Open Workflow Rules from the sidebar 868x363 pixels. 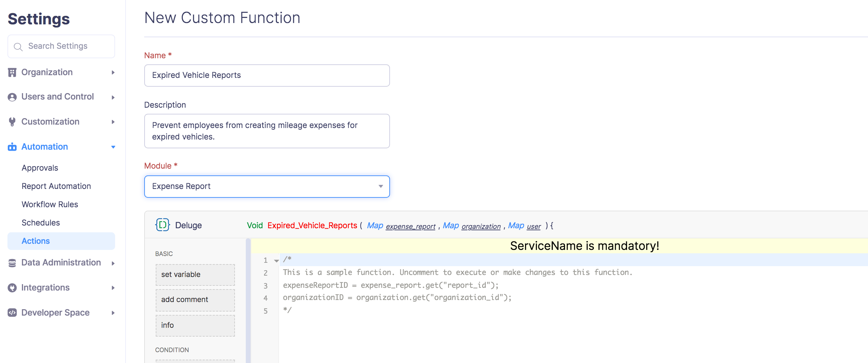point(49,204)
